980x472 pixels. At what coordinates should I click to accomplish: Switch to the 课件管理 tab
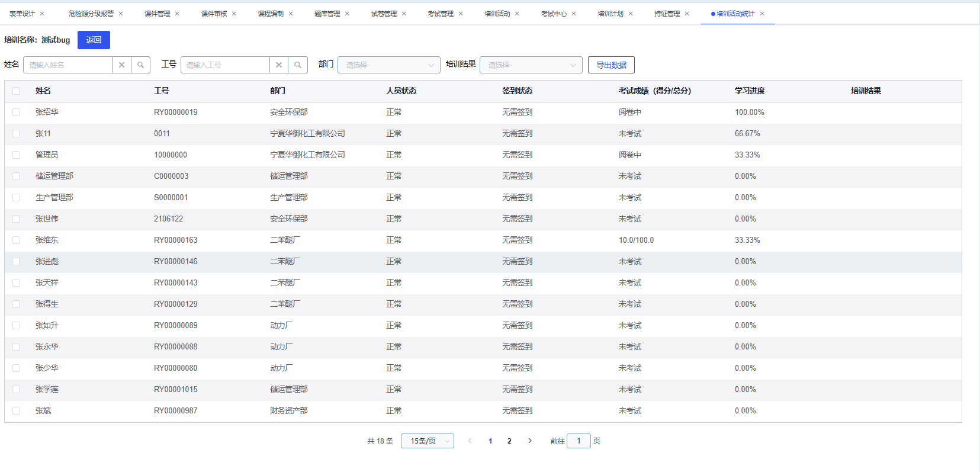click(x=157, y=14)
